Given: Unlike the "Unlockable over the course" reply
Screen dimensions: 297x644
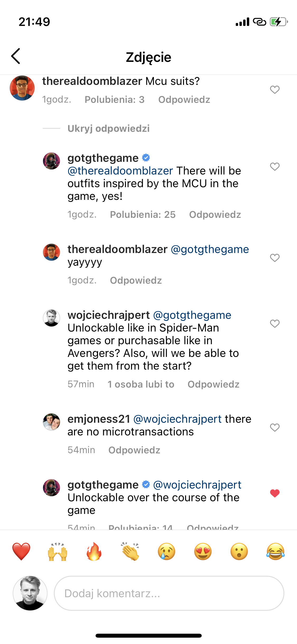Looking at the screenshot, I should tap(275, 493).
